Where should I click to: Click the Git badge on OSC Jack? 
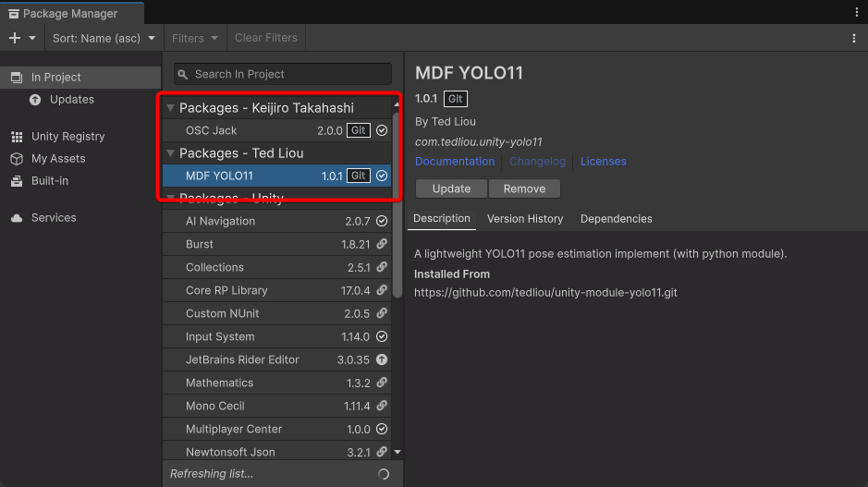tap(359, 130)
